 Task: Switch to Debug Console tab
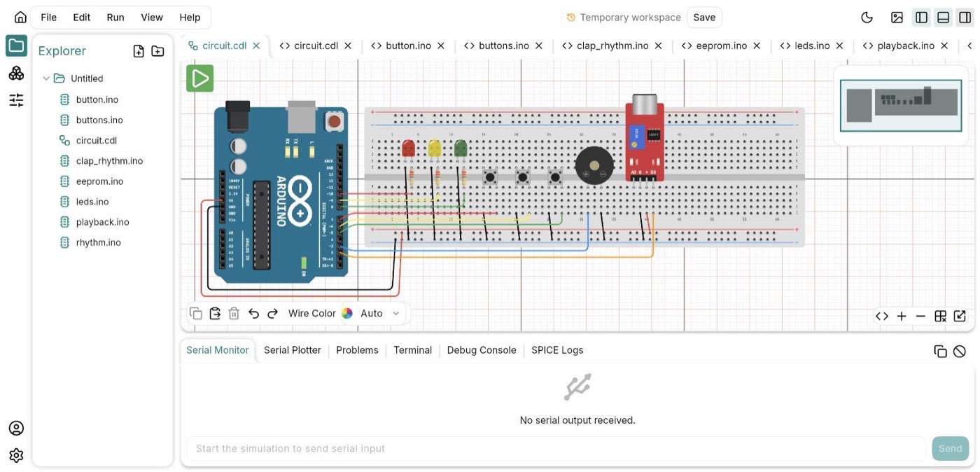(x=482, y=350)
